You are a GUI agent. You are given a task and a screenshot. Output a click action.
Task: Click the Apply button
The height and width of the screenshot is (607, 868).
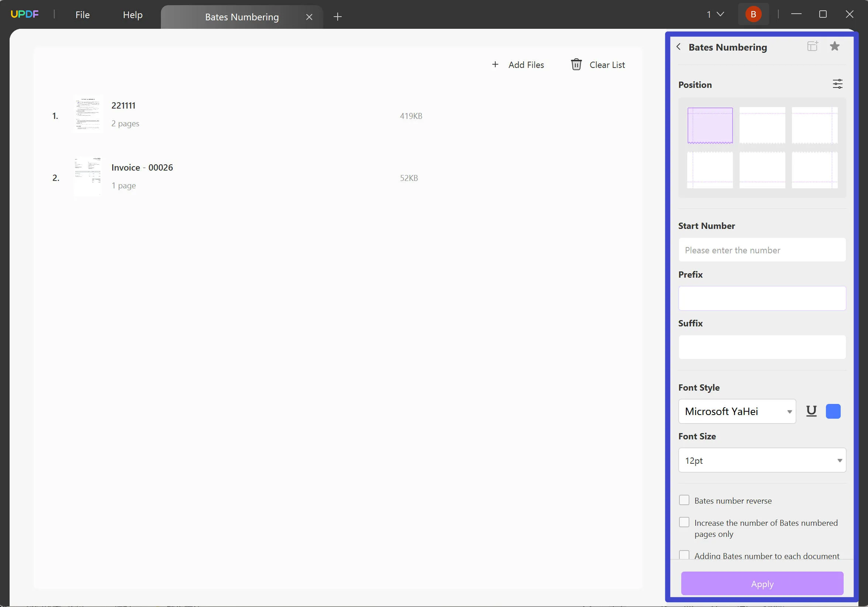762,583
